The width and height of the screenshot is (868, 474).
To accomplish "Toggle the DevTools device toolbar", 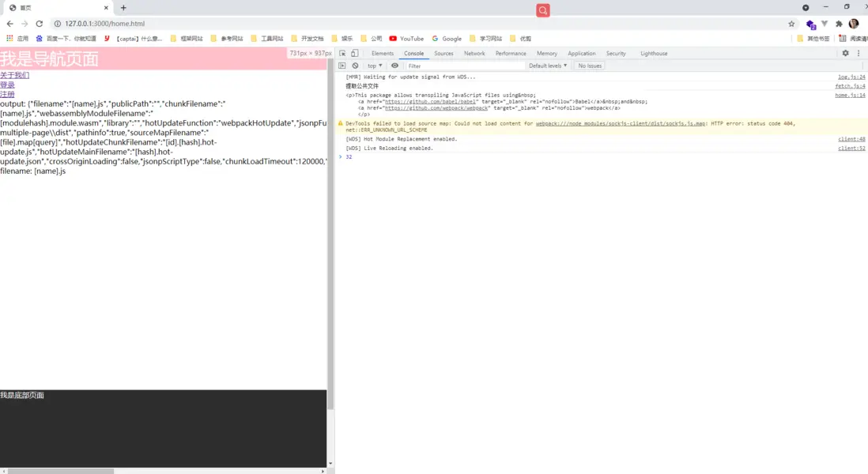I will tap(355, 54).
